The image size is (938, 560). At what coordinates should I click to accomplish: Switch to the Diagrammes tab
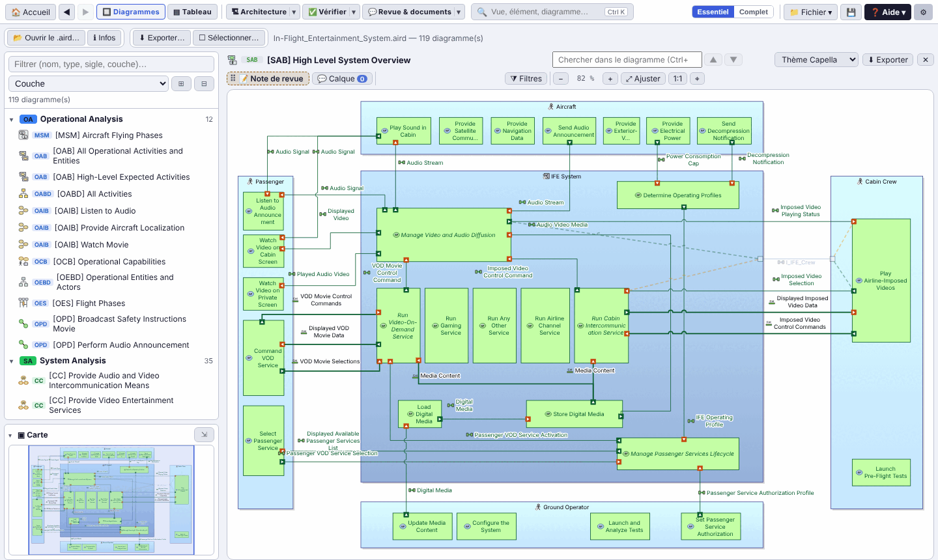(x=131, y=12)
